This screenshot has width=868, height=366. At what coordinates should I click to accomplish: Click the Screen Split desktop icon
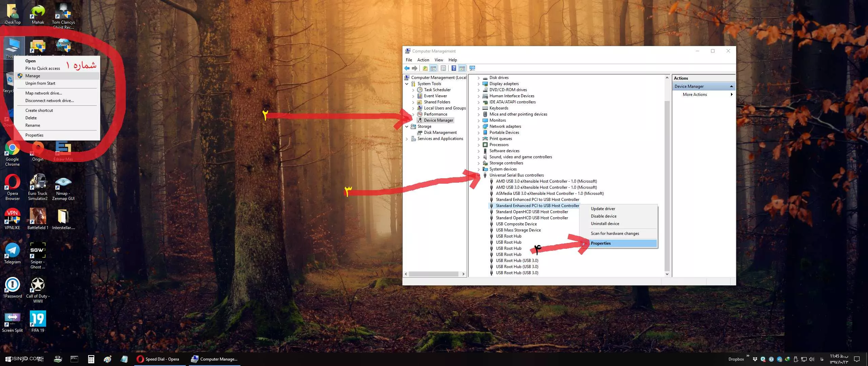pos(12,322)
